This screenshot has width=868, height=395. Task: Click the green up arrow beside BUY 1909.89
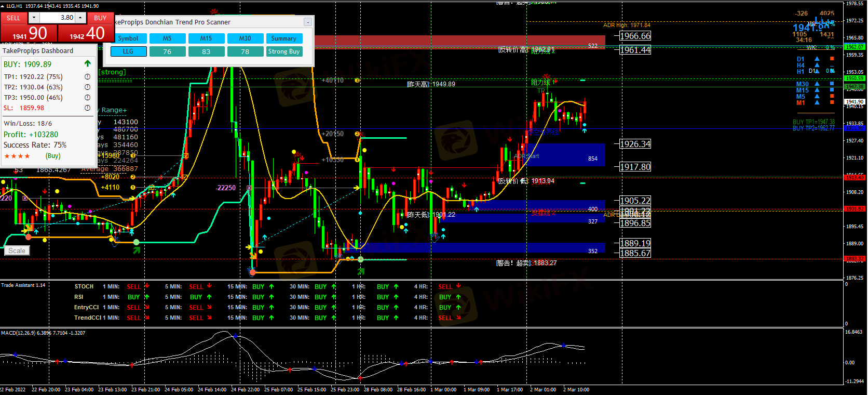pos(87,64)
